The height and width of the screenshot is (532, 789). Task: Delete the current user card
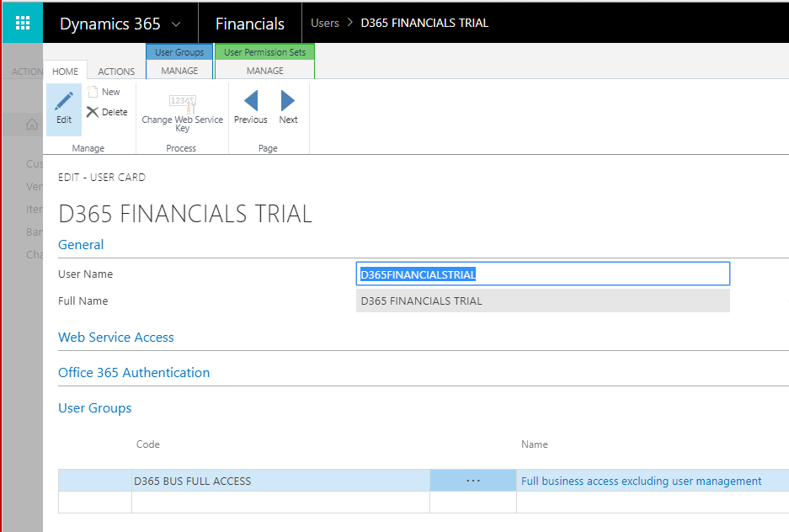click(x=107, y=112)
